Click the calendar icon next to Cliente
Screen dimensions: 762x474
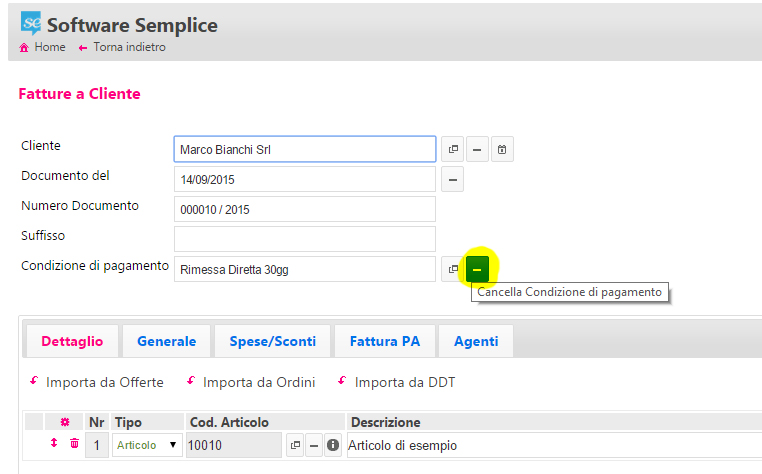[x=502, y=149]
